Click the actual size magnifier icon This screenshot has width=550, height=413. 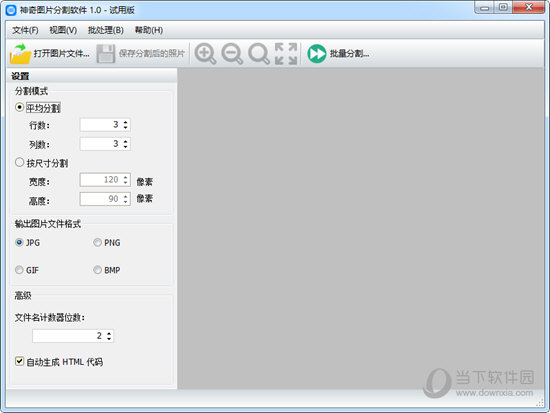point(259,54)
